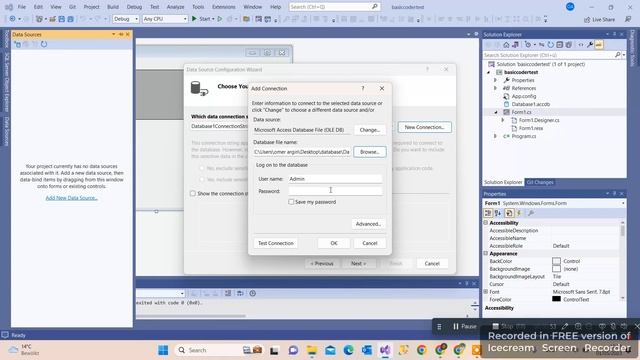Click Collapse All icon in Solution Explorer
This screenshot has height=360, width=640.
pos(560,45)
